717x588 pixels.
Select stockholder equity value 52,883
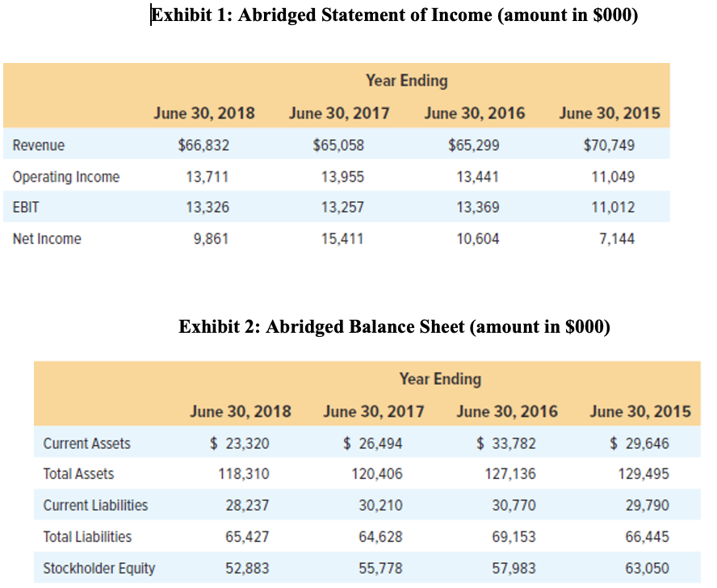[x=247, y=569]
